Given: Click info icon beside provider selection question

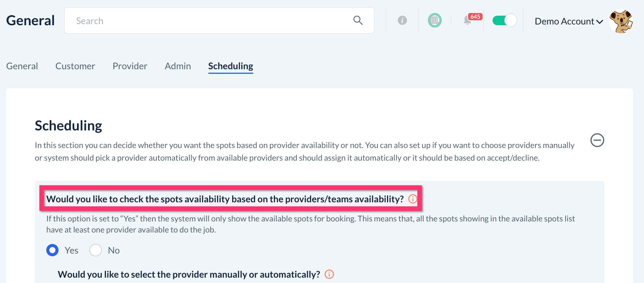Looking at the screenshot, I should coord(329,274).
